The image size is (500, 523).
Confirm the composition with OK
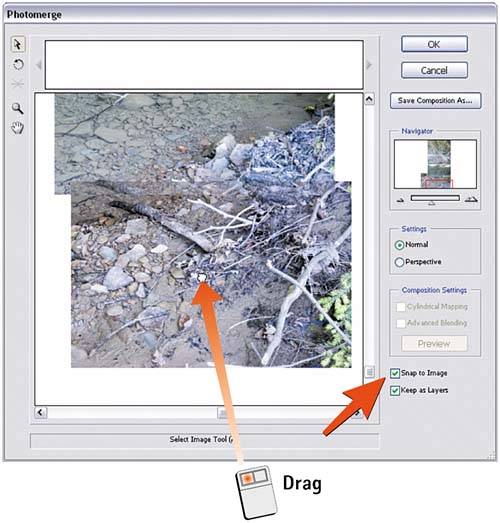click(434, 44)
